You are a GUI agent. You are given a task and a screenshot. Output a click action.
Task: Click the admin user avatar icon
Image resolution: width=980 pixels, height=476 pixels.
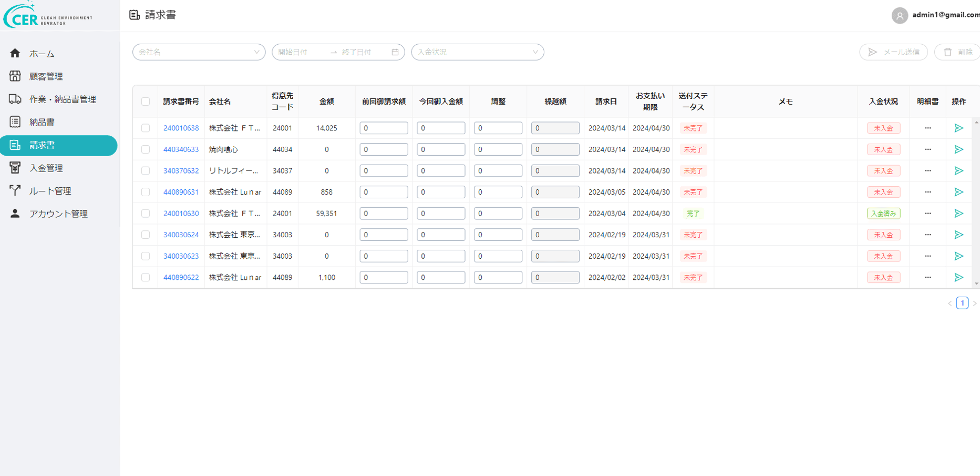[x=900, y=15]
